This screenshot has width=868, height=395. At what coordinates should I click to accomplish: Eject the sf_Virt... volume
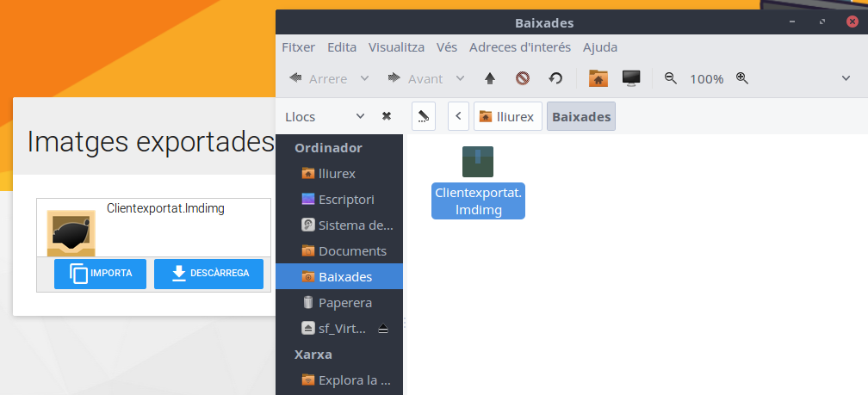point(383,329)
